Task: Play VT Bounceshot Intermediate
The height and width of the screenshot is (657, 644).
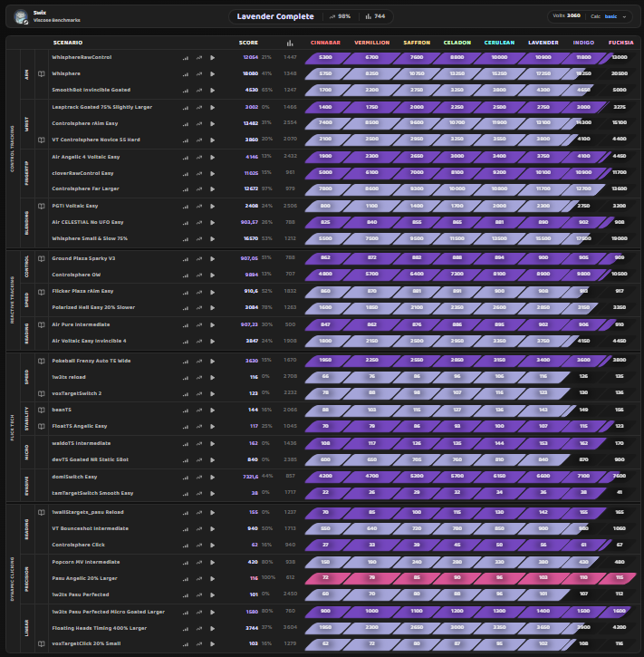Action: point(212,529)
